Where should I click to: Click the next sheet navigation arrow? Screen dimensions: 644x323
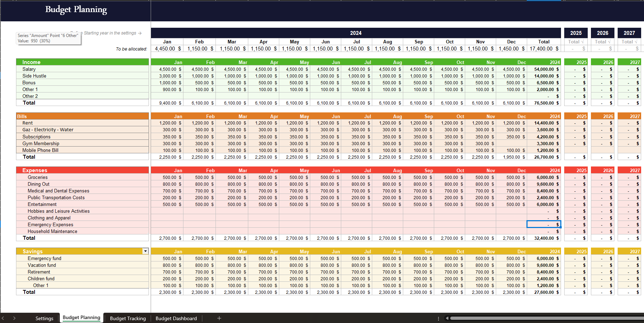coord(14,318)
